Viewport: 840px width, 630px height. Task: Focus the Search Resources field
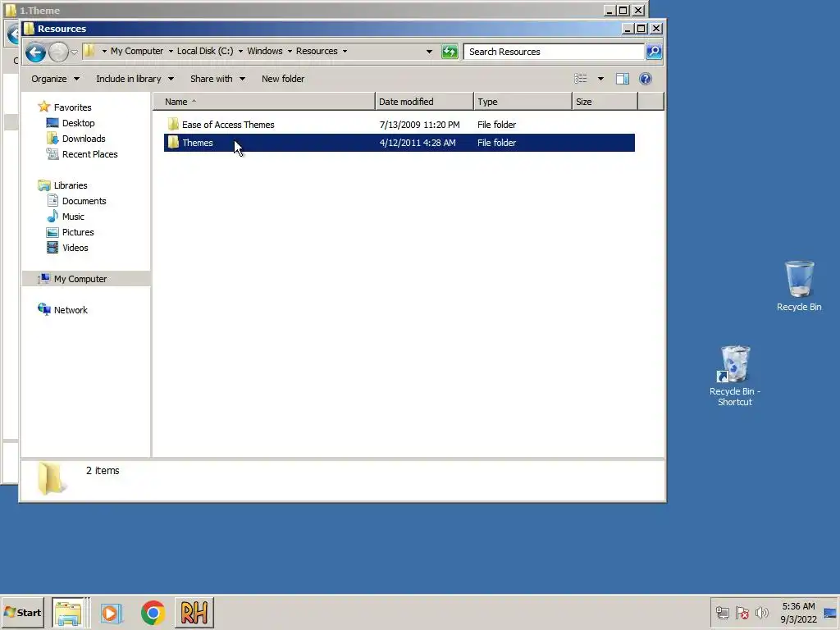pyautogui.click(x=554, y=52)
